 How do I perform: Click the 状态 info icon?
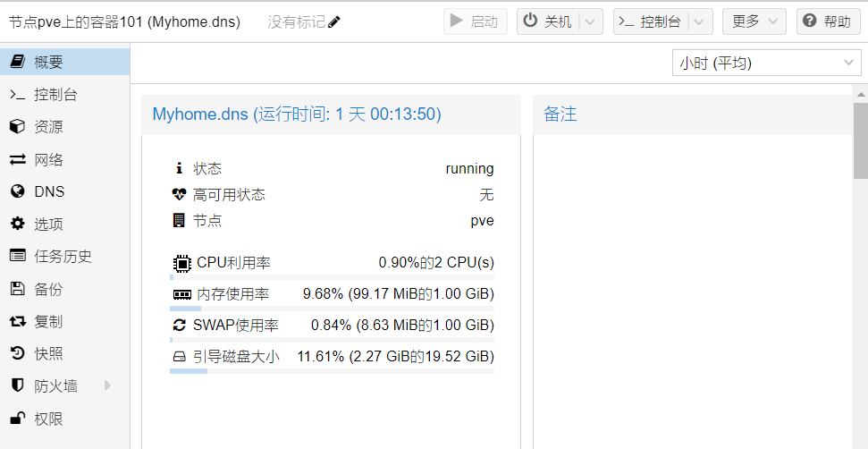point(179,168)
